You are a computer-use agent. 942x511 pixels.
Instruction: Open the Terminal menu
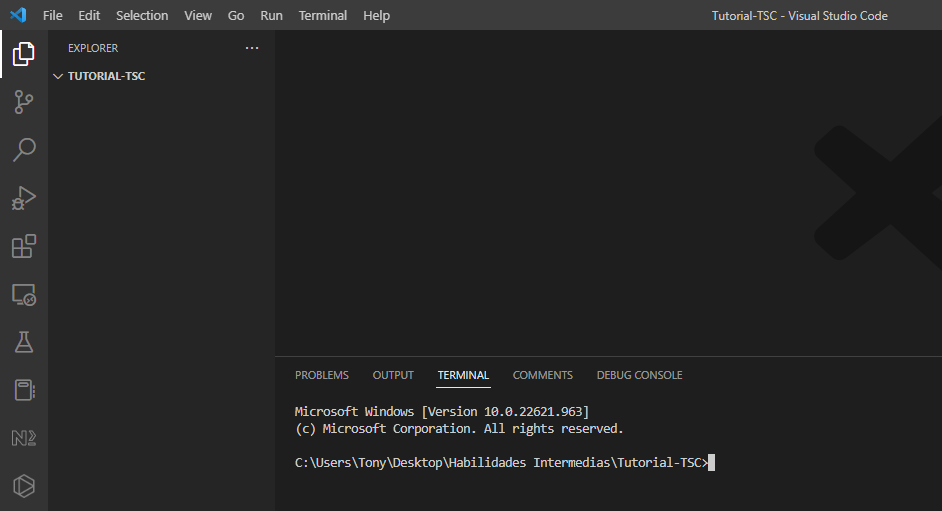[323, 15]
